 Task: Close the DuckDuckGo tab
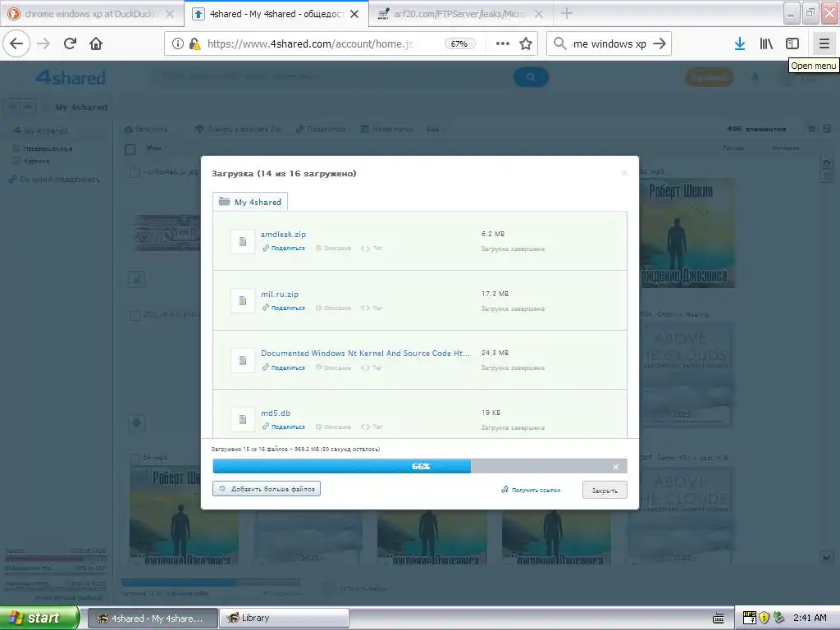coord(170,14)
